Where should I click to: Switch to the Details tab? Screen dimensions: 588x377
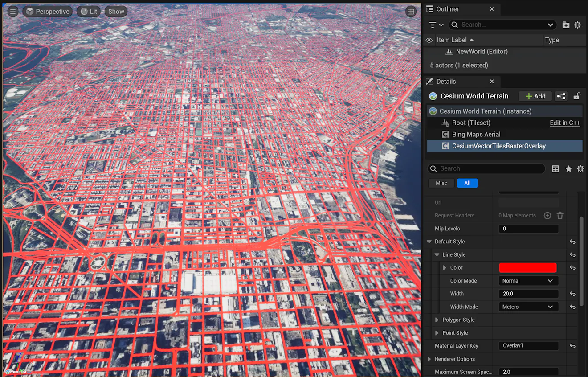tap(446, 82)
